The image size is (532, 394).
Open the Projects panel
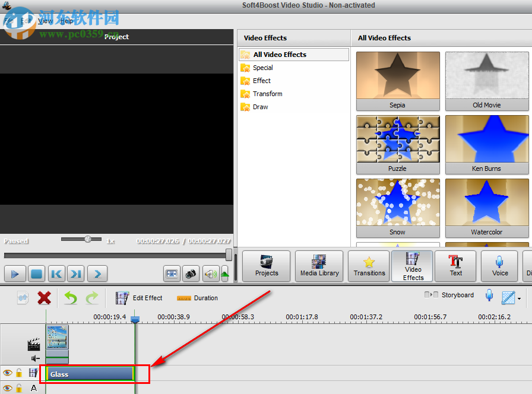267,266
